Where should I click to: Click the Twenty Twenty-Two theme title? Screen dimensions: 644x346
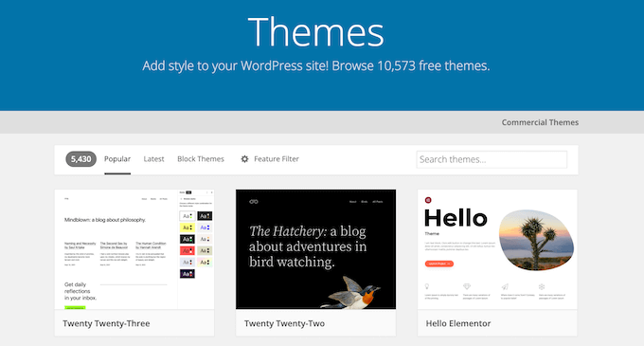pos(285,323)
